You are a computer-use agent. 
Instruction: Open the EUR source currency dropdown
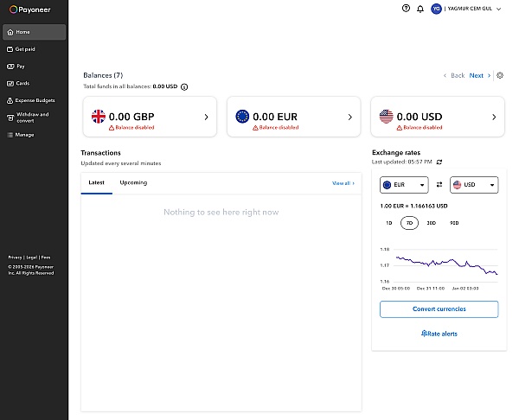404,185
